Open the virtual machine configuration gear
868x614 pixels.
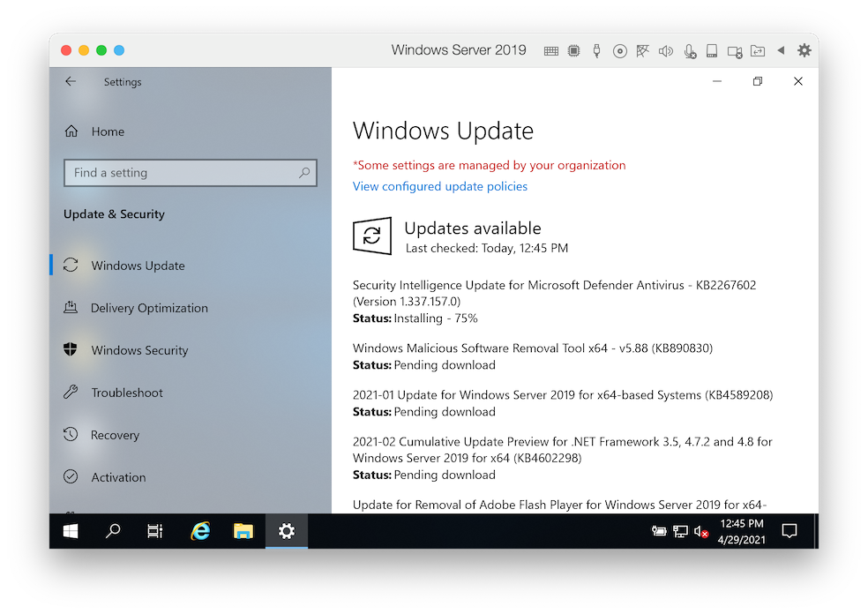pos(804,50)
